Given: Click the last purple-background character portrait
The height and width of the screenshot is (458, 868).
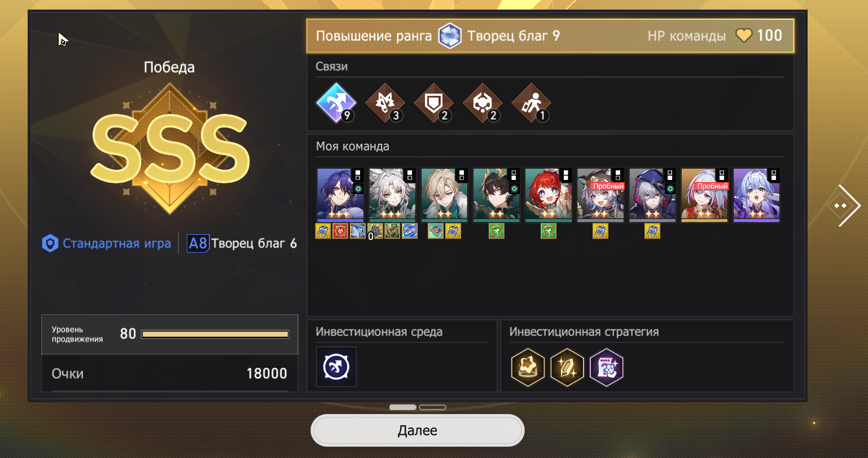Looking at the screenshot, I should [756, 195].
